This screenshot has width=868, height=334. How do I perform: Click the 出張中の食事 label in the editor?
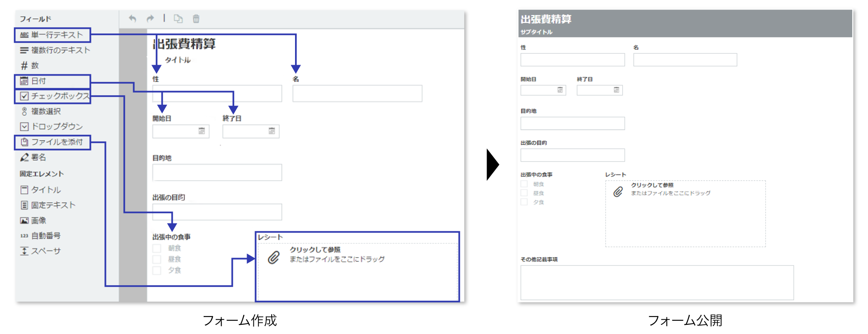pos(172,237)
